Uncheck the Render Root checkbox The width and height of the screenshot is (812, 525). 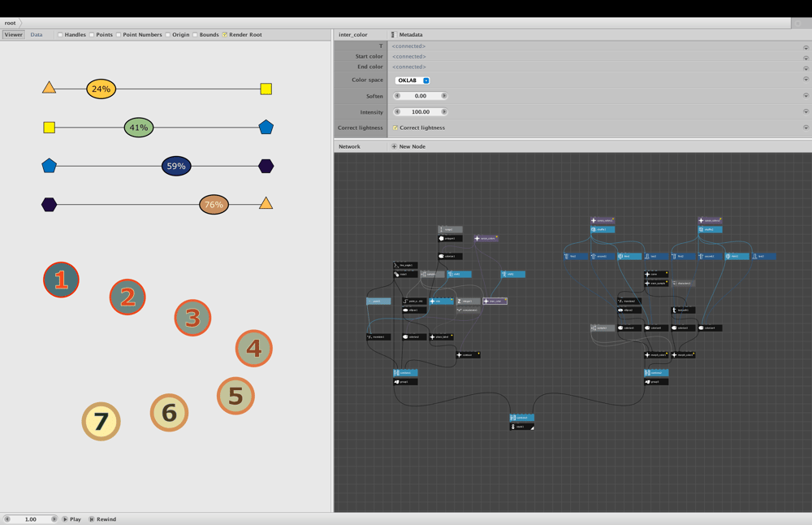225,35
